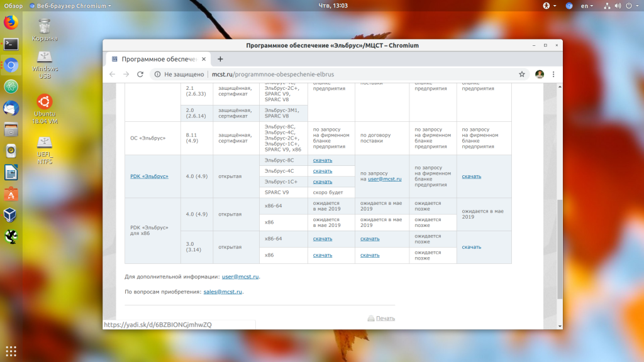Launch the Terminal dock icon
Screen dimensions: 644x362
(11, 44)
